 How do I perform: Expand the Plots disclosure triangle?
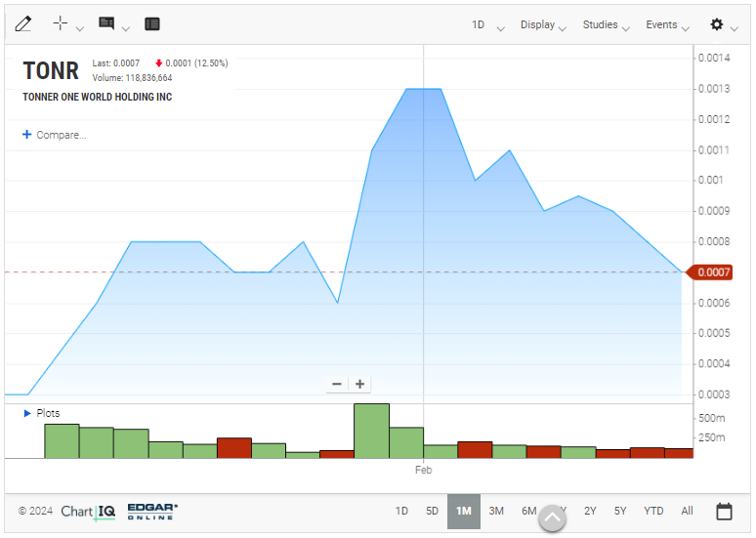pos(27,413)
